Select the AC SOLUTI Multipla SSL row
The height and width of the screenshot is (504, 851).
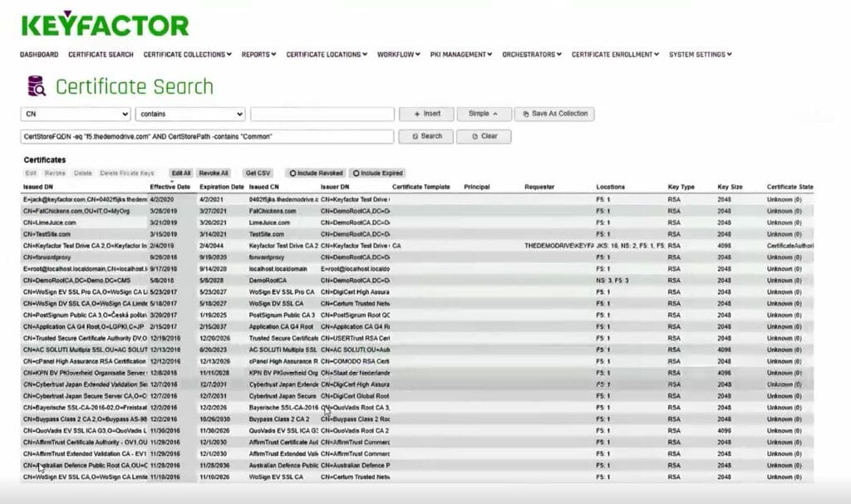point(417,350)
